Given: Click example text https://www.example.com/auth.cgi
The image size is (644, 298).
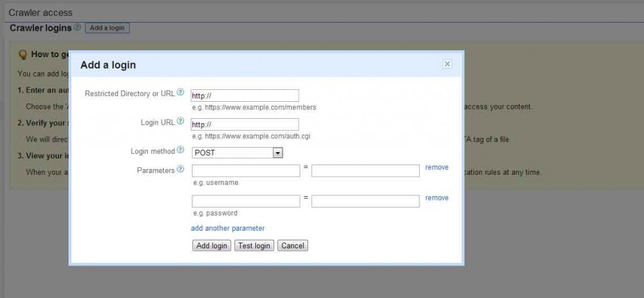Looking at the screenshot, I should 257,136.
